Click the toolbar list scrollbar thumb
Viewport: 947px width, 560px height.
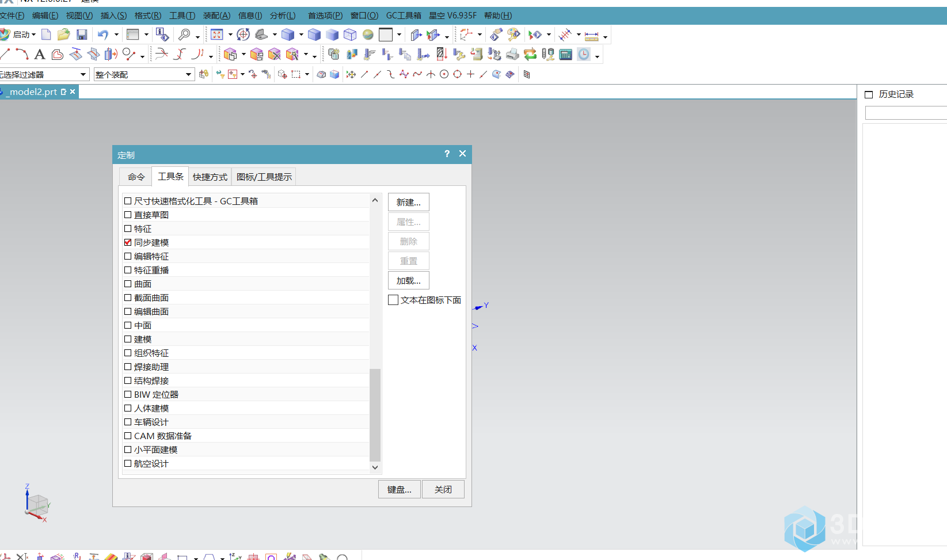[x=375, y=415]
